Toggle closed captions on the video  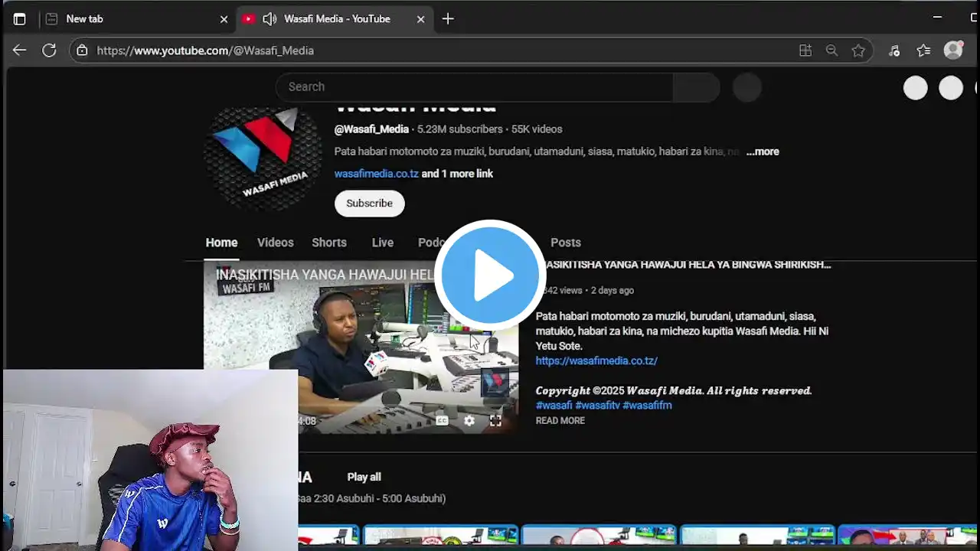(442, 421)
